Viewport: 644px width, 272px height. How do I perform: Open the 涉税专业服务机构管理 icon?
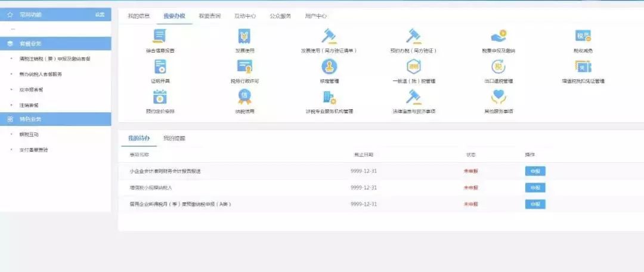(329, 97)
